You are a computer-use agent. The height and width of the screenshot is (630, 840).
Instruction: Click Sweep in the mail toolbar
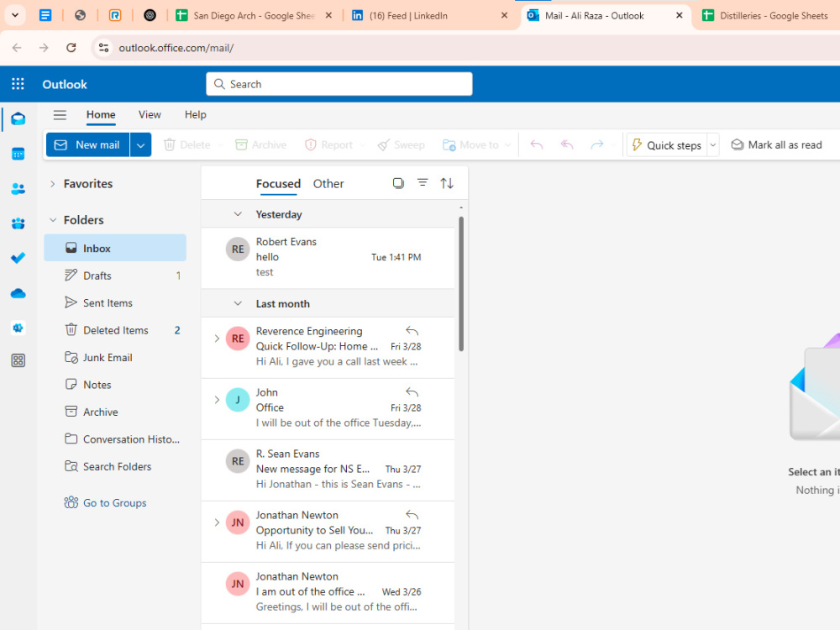pos(401,144)
